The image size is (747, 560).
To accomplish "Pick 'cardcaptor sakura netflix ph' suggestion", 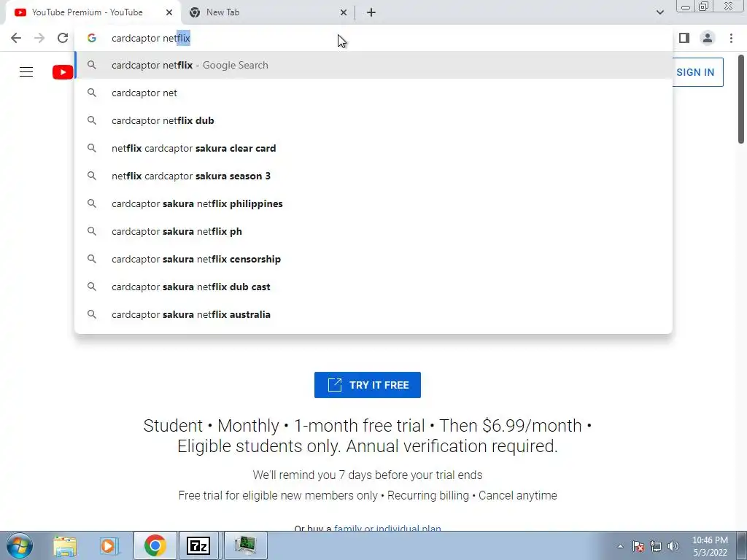I will pos(373,231).
